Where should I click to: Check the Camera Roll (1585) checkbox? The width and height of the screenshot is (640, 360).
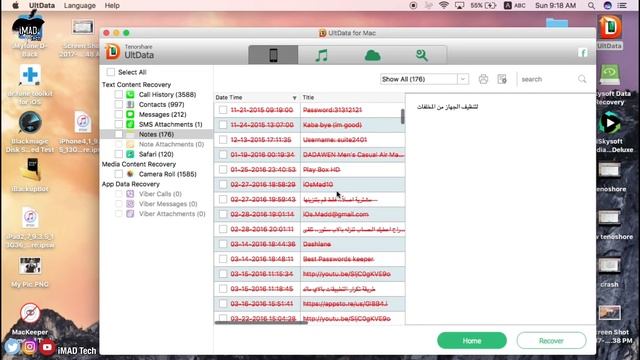pos(118,174)
